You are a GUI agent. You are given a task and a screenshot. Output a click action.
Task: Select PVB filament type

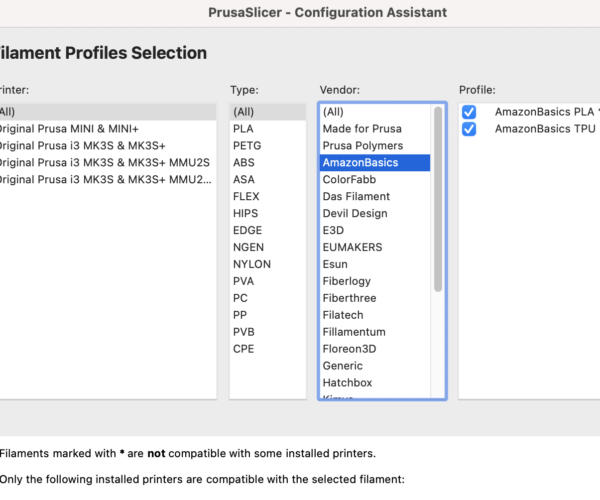pyautogui.click(x=267, y=332)
